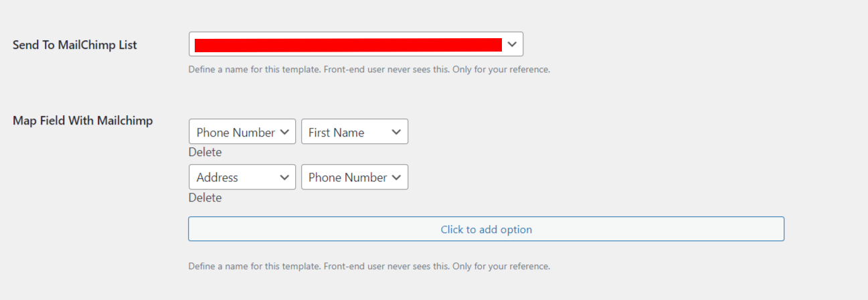868x300 pixels.
Task: Delete the Address to Phone Number mapping
Action: (205, 198)
